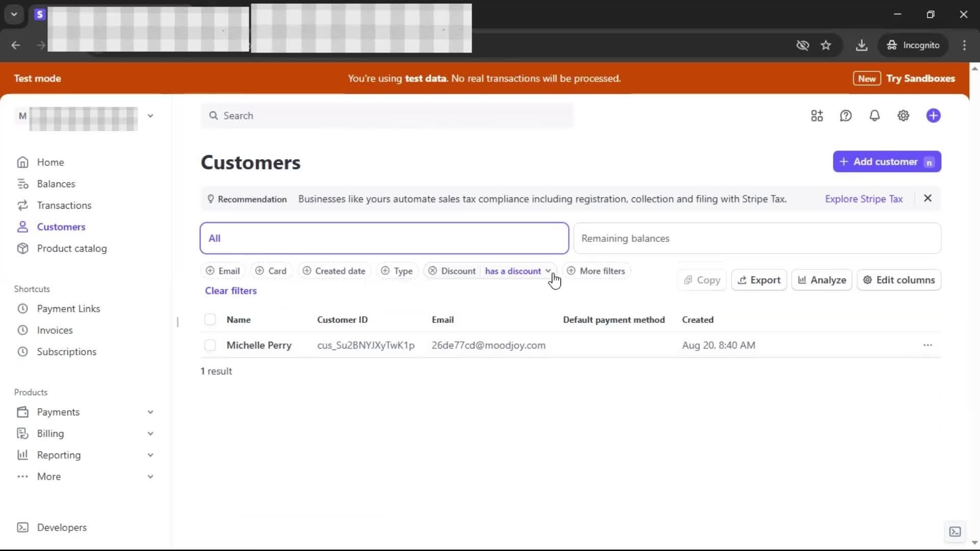Click the Created column header
980x551 pixels.
(x=697, y=320)
